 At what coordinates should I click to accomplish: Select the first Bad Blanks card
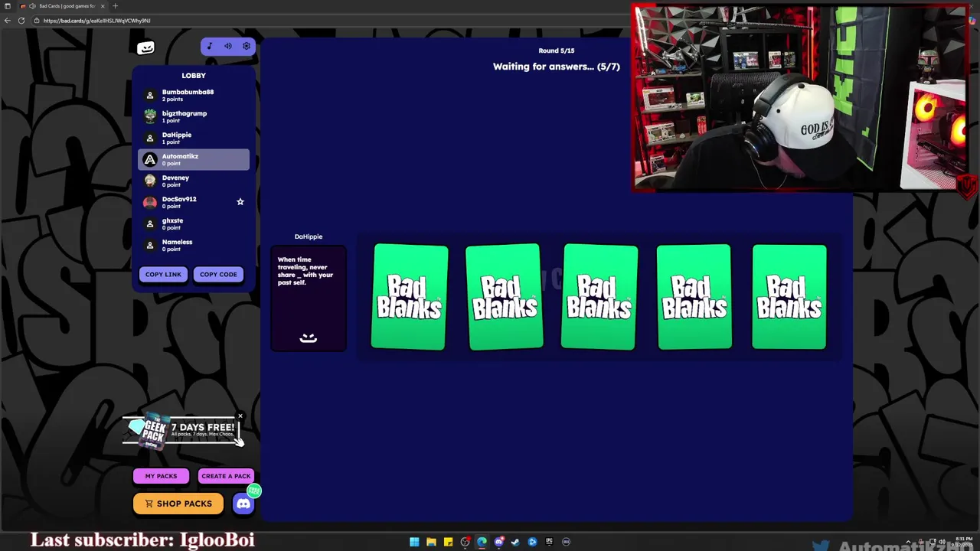tap(410, 297)
